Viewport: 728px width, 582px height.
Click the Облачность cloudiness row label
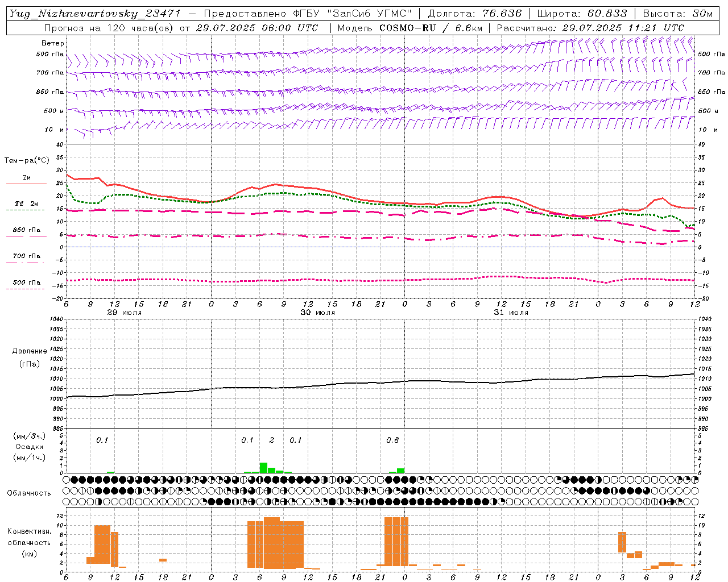click(29, 493)
